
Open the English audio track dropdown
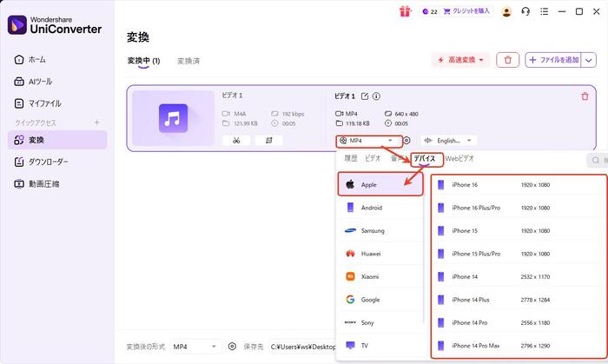tap(448, 141)
